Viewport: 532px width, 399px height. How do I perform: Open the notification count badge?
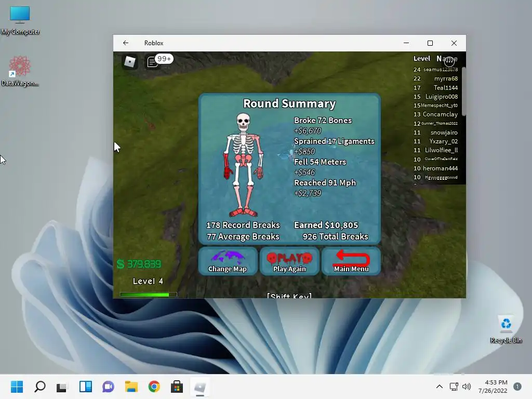tap(517, 387)
